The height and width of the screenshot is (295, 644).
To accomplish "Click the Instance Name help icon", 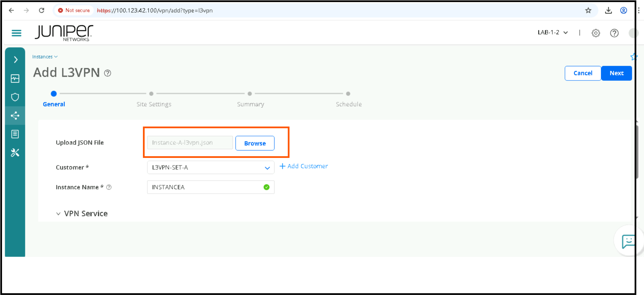I will coord(109,187).
